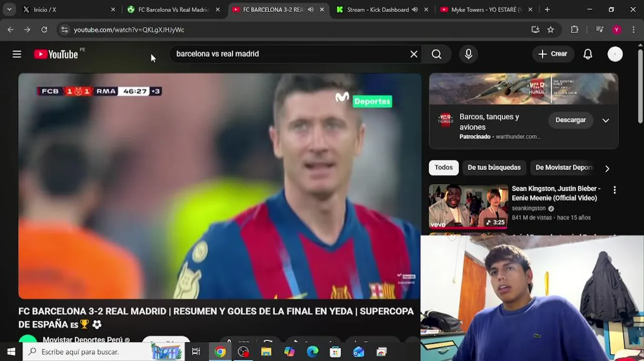Open Sean Kingston, Justin Bieber video title
The image size is (644, 361).
(556, 193)
